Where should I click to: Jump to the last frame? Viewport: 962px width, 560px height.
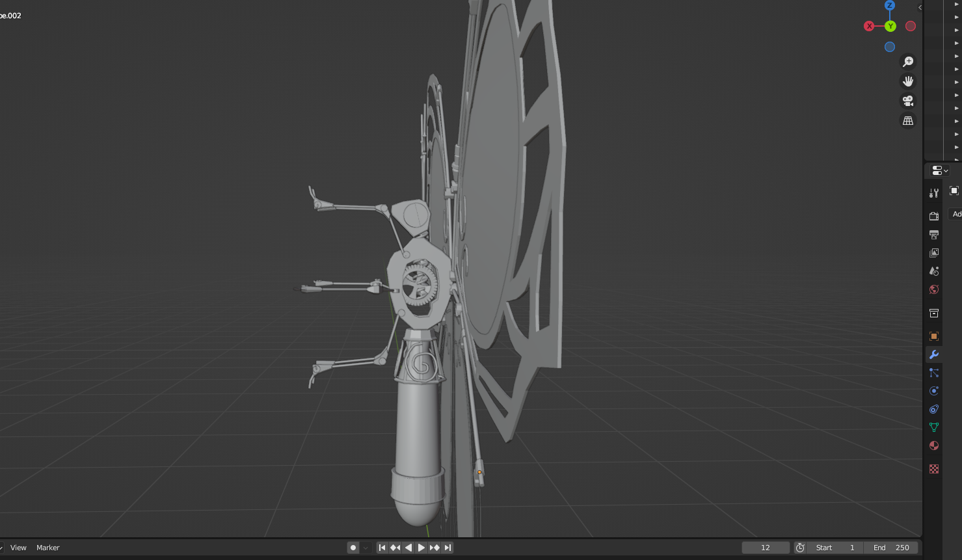click(448, 548)
